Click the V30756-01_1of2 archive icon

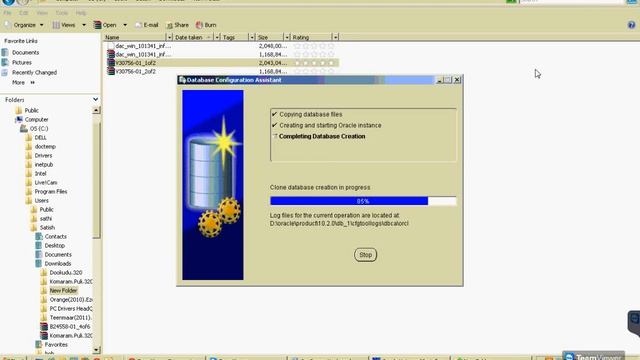(x=111, y=63)
